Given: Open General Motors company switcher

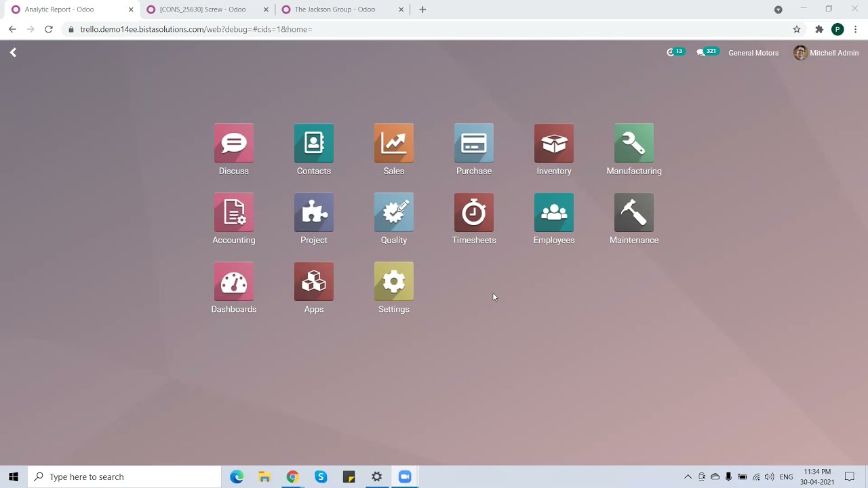Looking at the screenshot, I should click(753, 53).
